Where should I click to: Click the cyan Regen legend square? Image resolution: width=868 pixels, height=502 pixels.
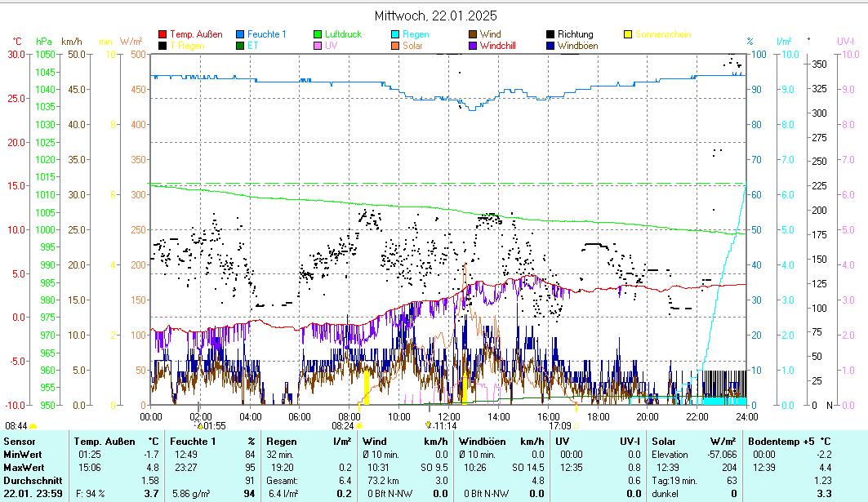point(395,34)
